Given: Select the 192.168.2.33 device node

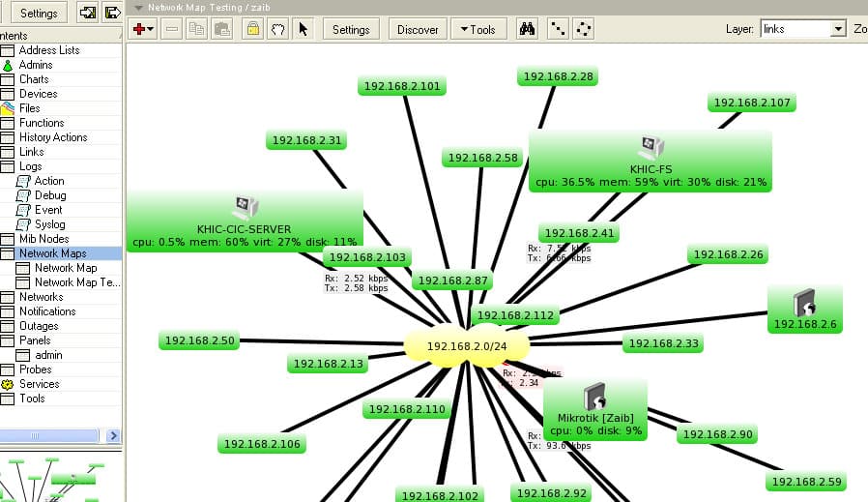Looking at the screenshot, I should coord(663,343).
